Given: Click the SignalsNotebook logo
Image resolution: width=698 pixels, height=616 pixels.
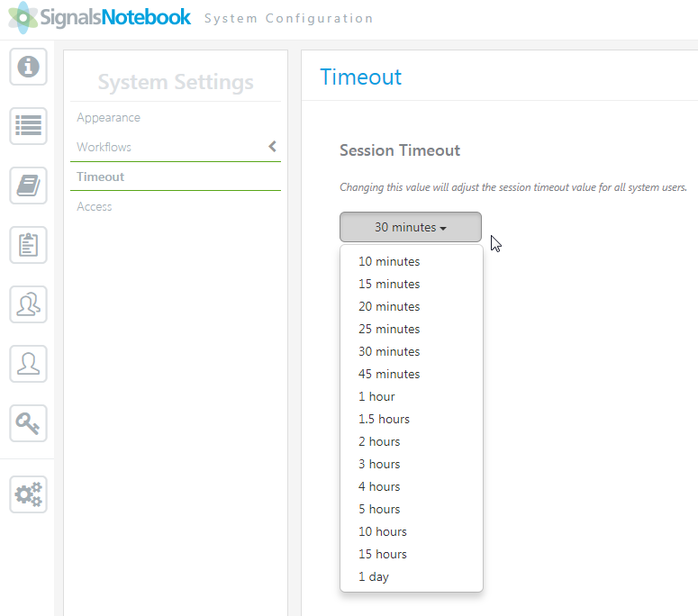Looking at the screenshot, I should [x=100, y=18].
